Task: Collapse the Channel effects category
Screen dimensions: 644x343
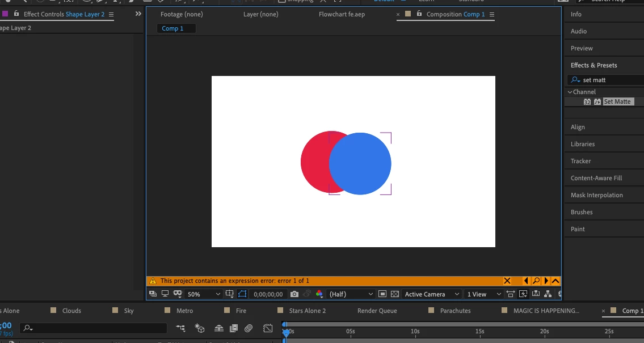Action: point(570,92)
